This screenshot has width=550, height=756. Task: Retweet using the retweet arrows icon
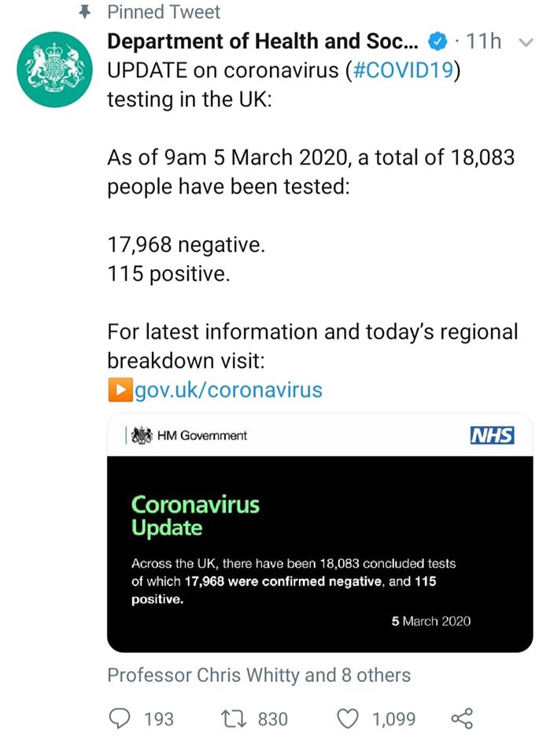pos(234,718)
